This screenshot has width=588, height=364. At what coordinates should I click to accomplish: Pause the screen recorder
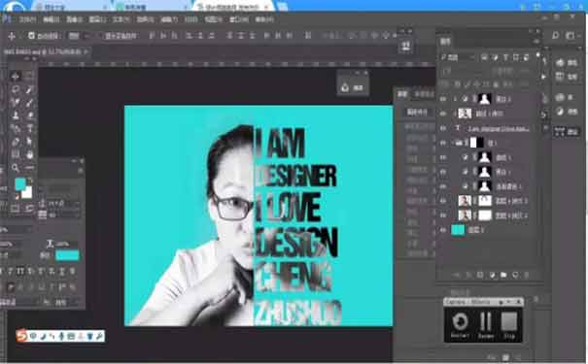click(486, 325)
